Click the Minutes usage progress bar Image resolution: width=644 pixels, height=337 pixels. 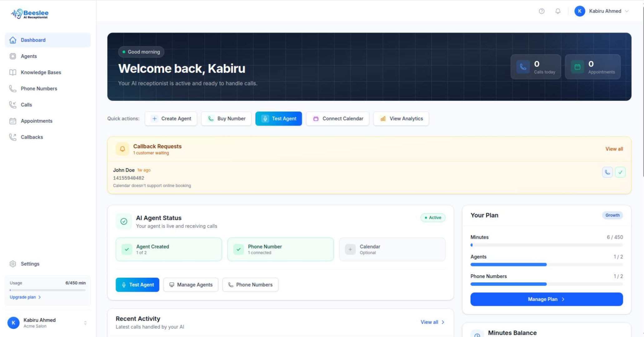pyautogui.click(x=546, y=245)
